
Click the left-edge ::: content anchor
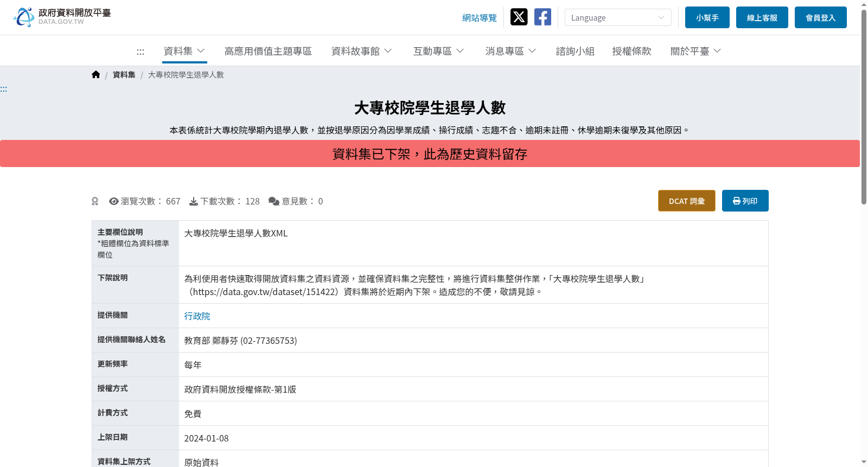pyautogui.click(x=4, y=88)
